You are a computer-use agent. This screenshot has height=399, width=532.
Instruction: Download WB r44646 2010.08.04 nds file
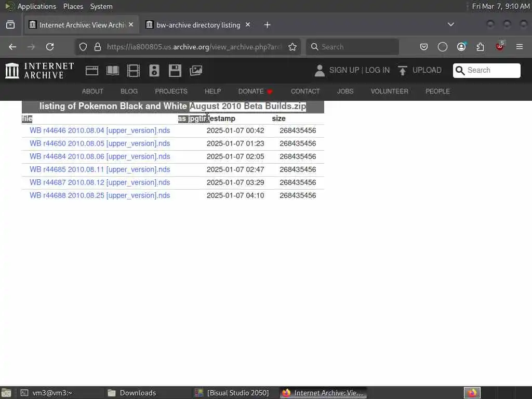click(x=100, y=130)
